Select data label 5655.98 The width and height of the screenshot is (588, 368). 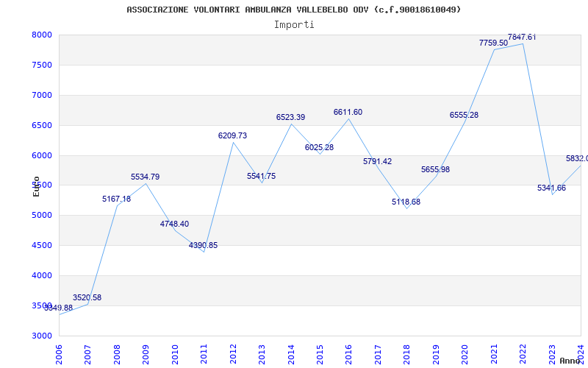435,170
